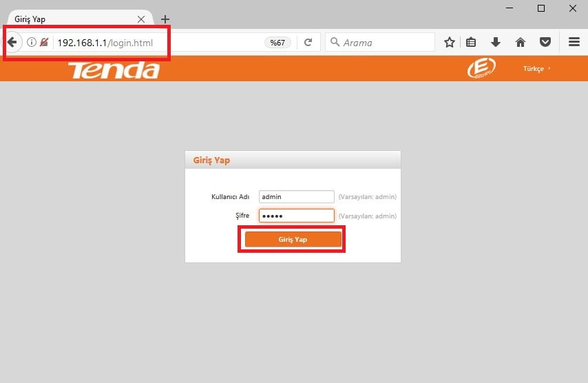Close the Giriş Yap tab
This screenshot has height=383, width=588.
click(141, 19)
